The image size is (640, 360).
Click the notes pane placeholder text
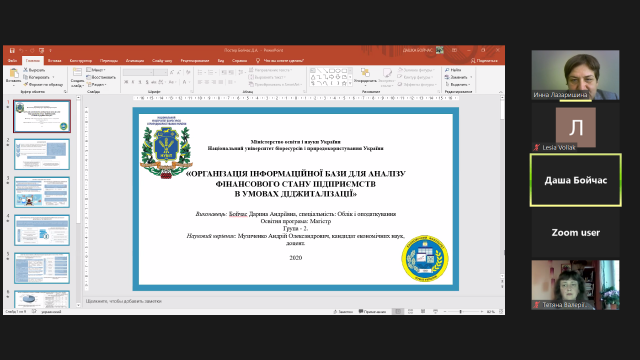pyautogui.click(x=123, y=301)
